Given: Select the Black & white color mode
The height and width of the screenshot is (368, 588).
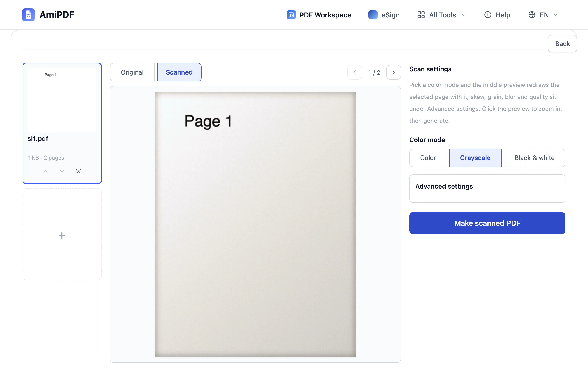Looking at the screenshot, I should point(534,158).
